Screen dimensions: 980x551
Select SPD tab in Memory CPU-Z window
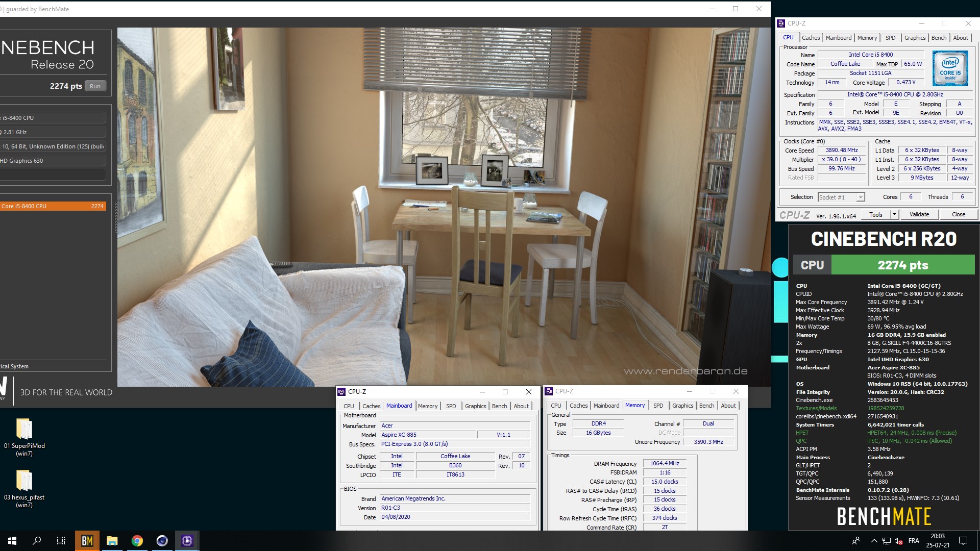point(658,406)
